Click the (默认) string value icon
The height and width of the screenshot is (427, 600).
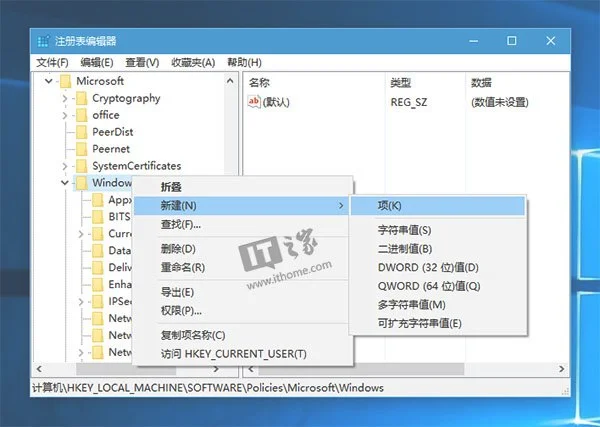[254, 102]
